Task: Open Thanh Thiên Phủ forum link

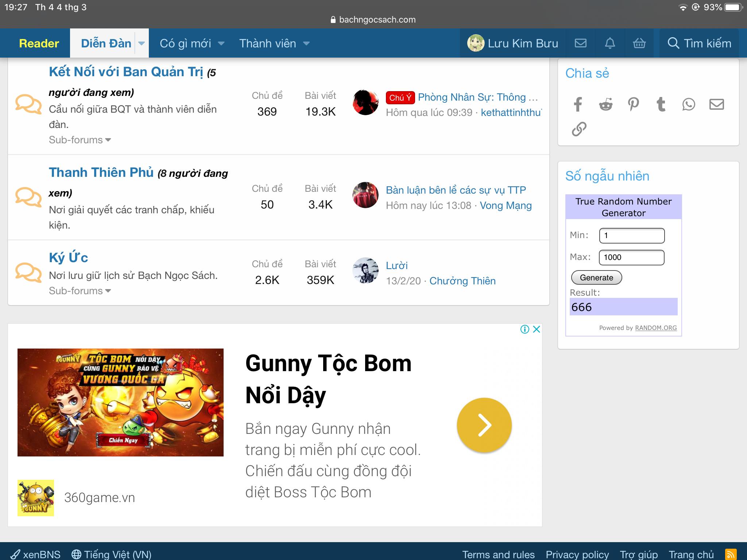Action: (x=101, y=172)
